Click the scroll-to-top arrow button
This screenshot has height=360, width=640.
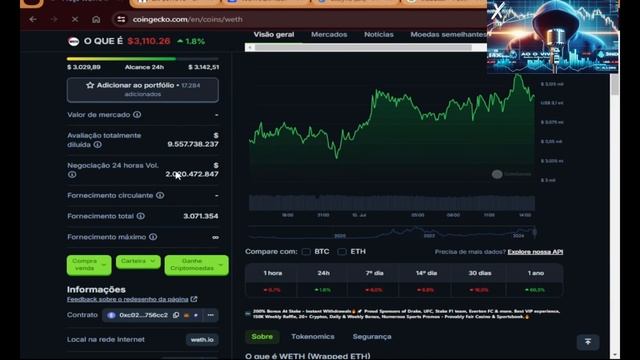coord(588,342)
